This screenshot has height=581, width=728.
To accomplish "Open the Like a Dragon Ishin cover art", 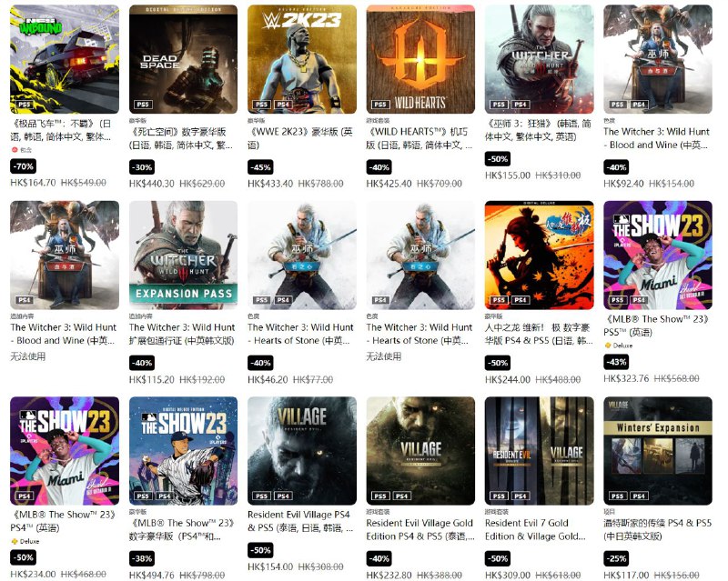I will point(539,255).
